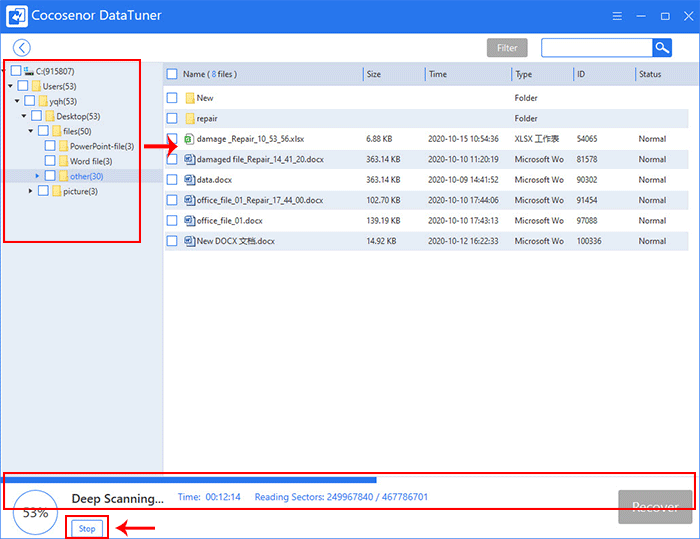Image resolution: width=700 pixels, height=539 pixels.
Task: Click the New folder icon in list
Action: click(x=190, y=98)
